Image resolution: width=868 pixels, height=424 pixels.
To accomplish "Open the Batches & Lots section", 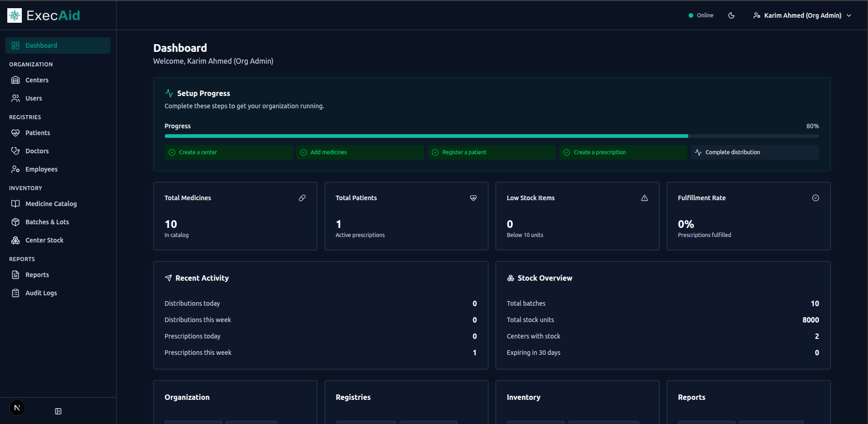I will (58, 222).
